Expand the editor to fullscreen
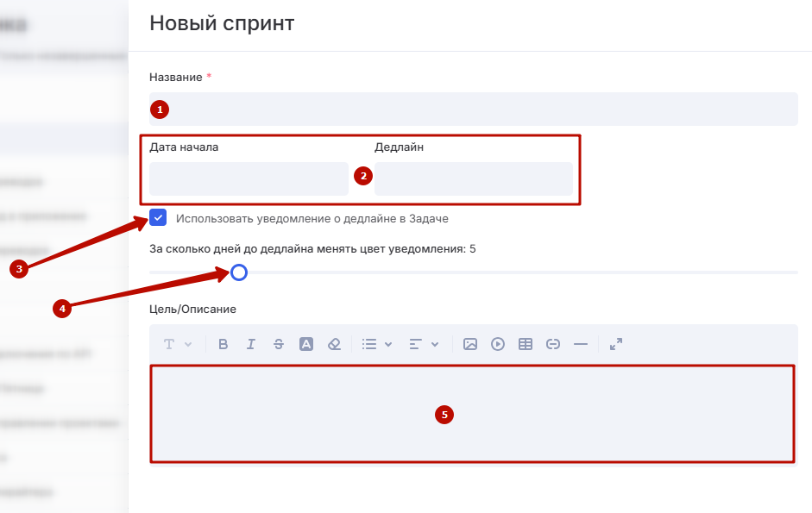This screenshot has width=812, height=513. point(616,344)
